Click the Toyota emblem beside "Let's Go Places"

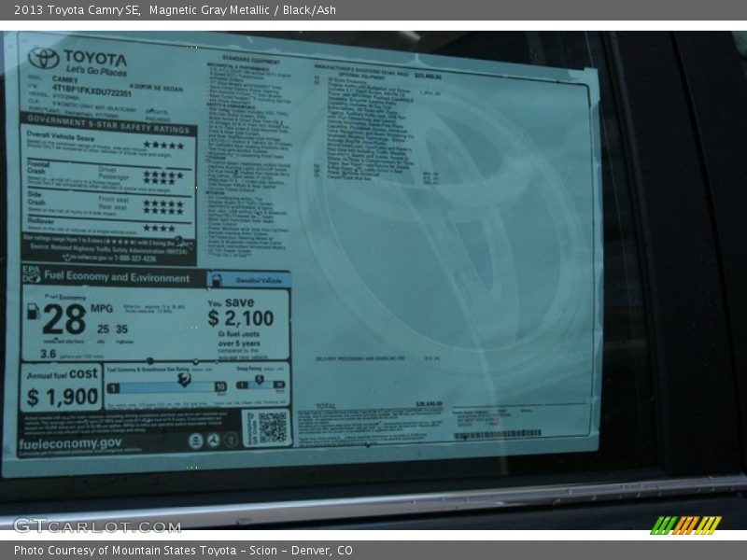click(43, 58)
